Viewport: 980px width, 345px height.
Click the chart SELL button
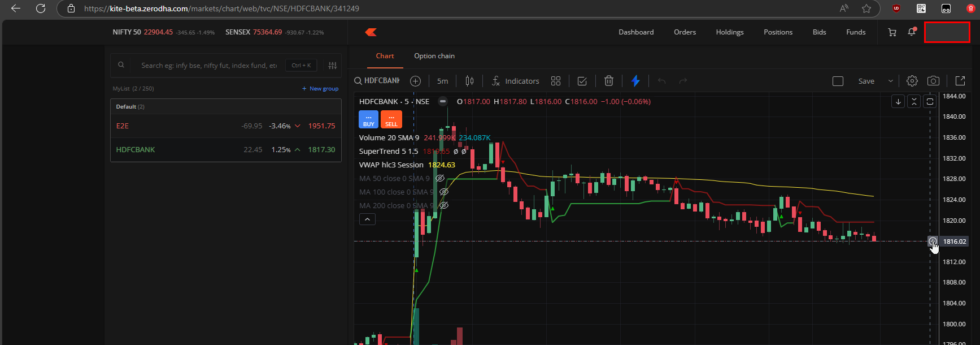click(391, 119)
